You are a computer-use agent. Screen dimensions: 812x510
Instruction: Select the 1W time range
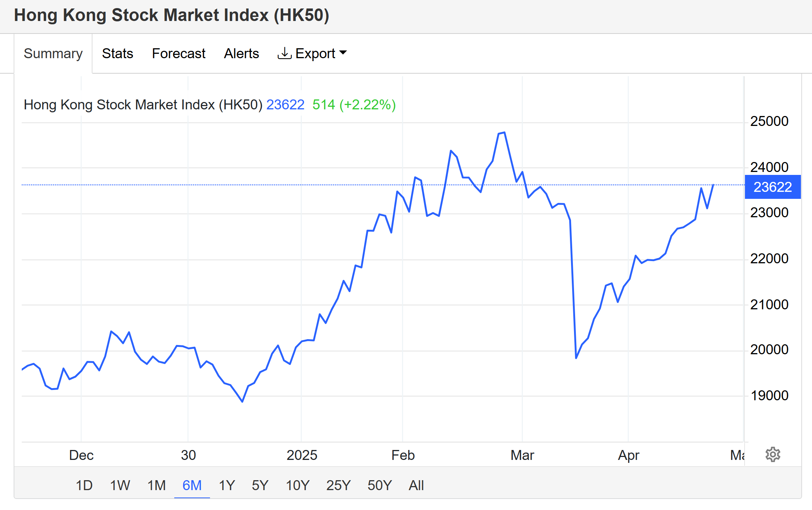click(x=120, y=485)
